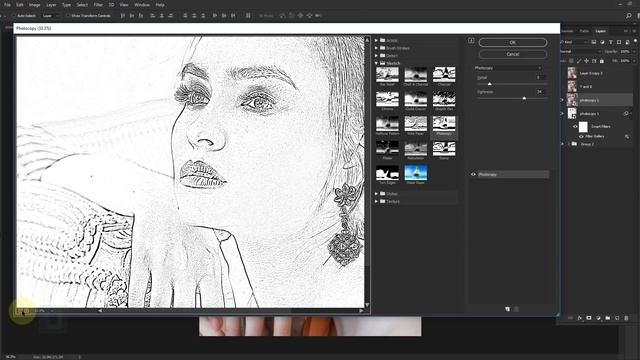This screenshot has height=360, width=640.
Task: Select the Reticulation filter thumbnail
Action: 416,148
